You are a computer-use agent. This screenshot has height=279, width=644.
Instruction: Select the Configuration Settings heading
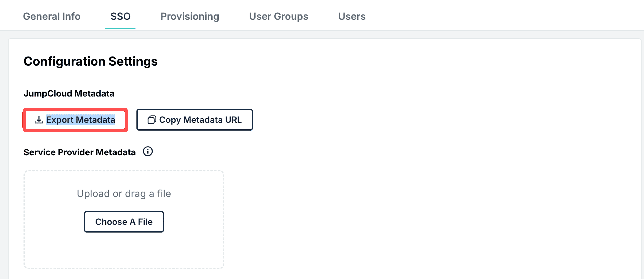(x=90, y=61)
